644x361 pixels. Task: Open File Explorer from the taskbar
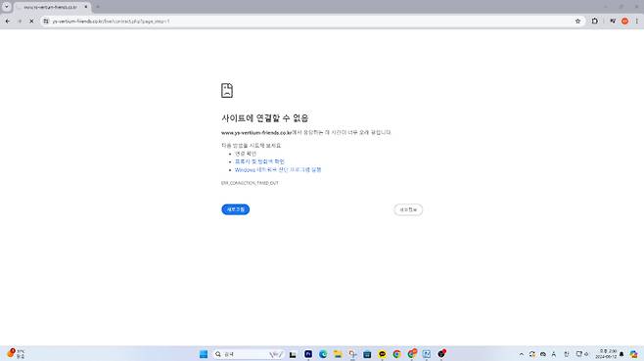point(338,353)
